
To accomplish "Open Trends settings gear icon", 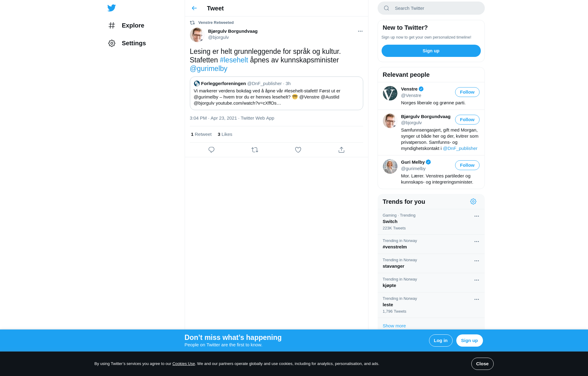I will (473, 202).
